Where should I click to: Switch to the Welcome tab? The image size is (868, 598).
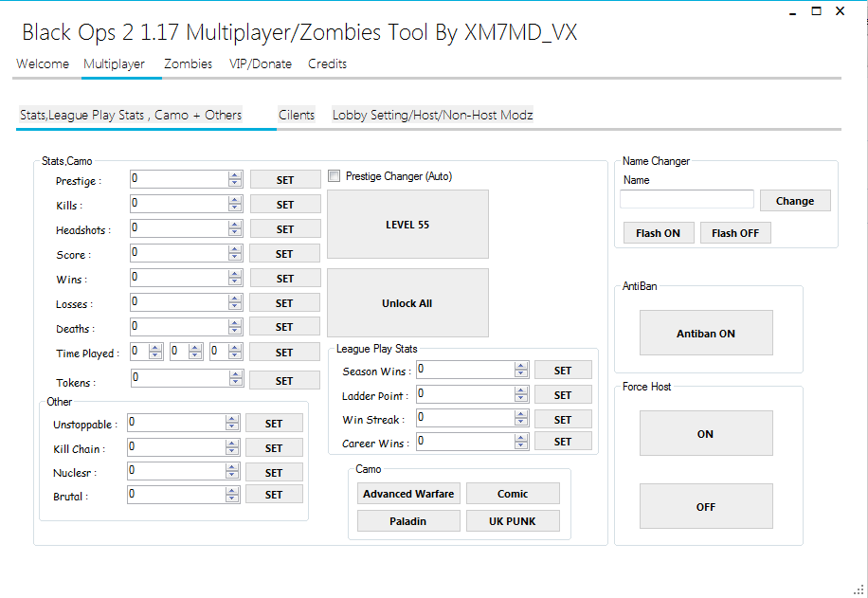[43, 63]
